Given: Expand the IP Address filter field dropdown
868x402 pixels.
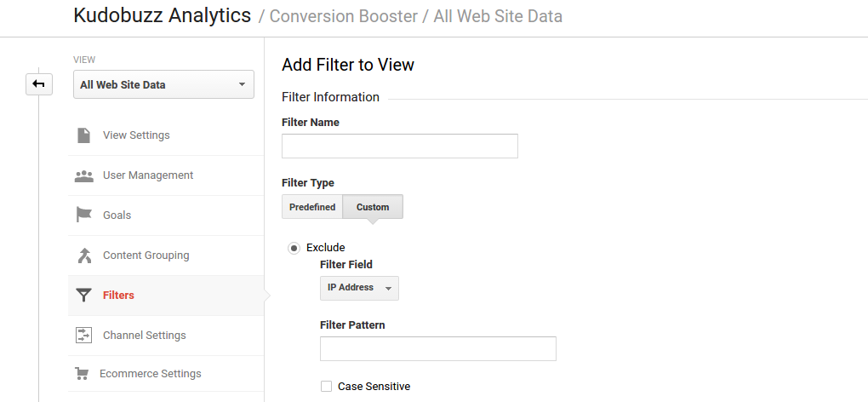Looking at the screenshot, I should [359, 288].
